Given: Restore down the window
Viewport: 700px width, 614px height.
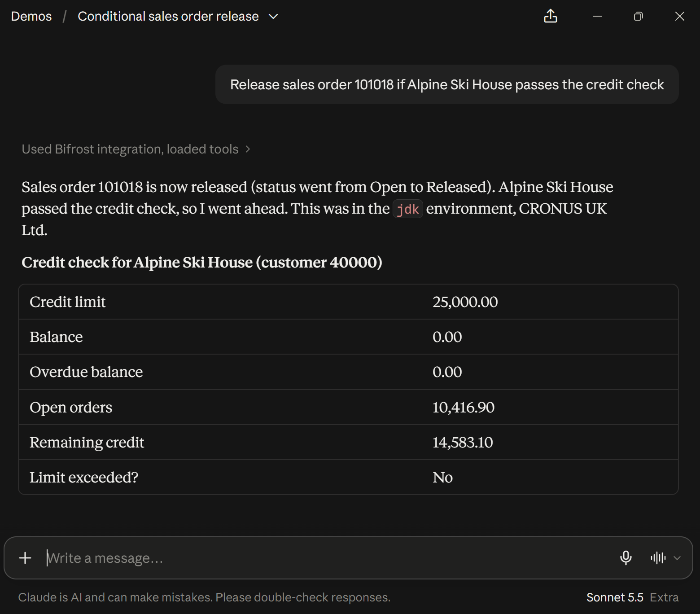Looking at the screenshot, I should [638, 16].
